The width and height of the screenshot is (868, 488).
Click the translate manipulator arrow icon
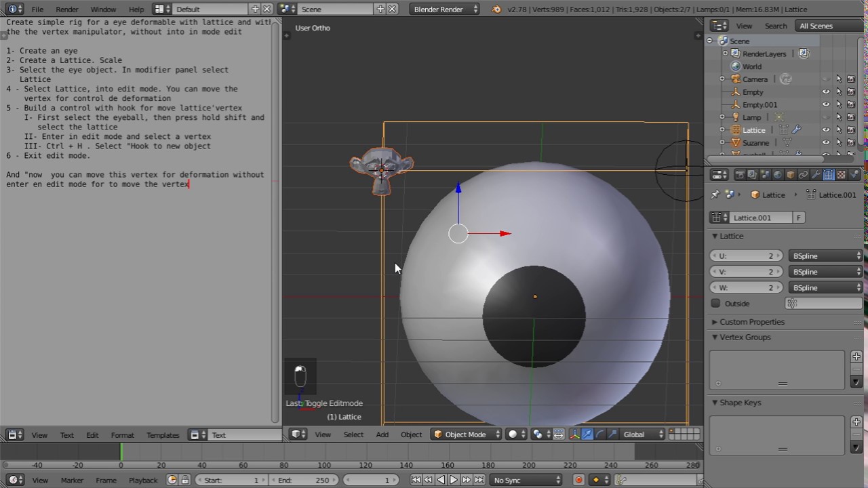coord(587,434)
